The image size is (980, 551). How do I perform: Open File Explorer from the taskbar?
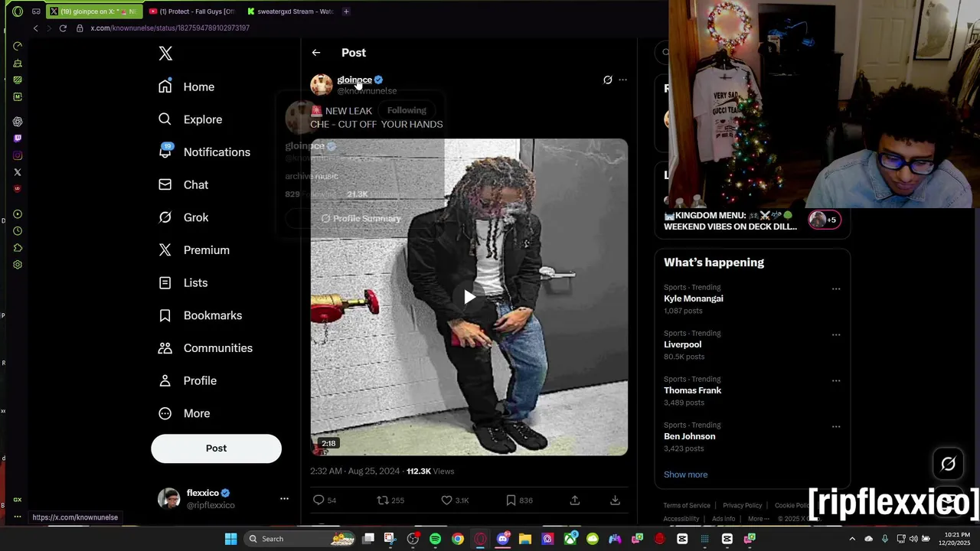point(525,539)
